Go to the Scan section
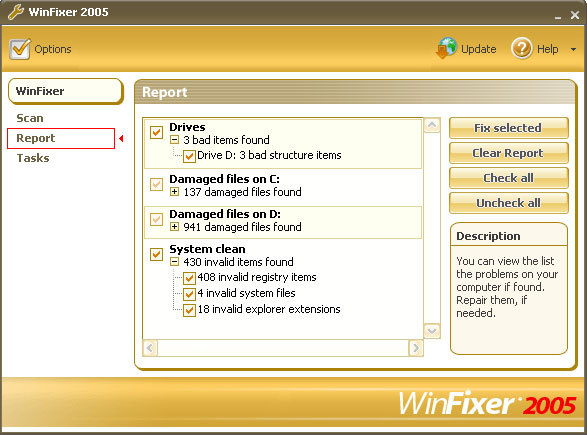Viewport: 587px width, 435px height. pos(30,118)
